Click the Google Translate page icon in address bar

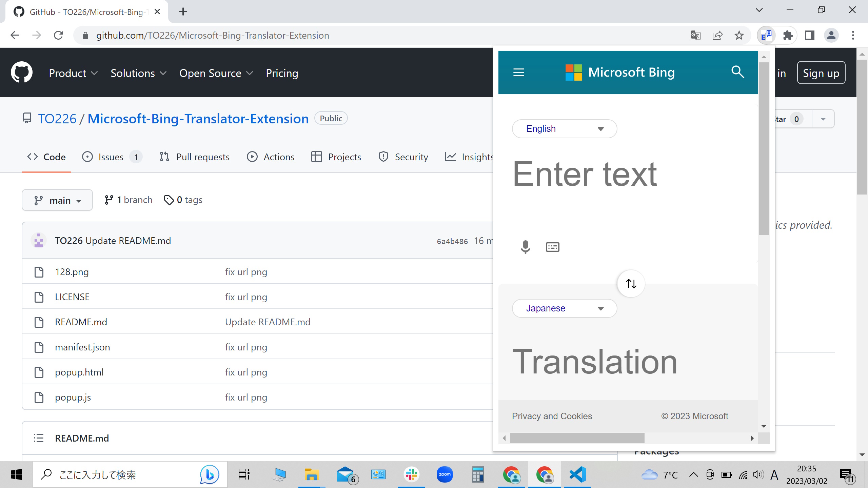(x=695, y=35)
